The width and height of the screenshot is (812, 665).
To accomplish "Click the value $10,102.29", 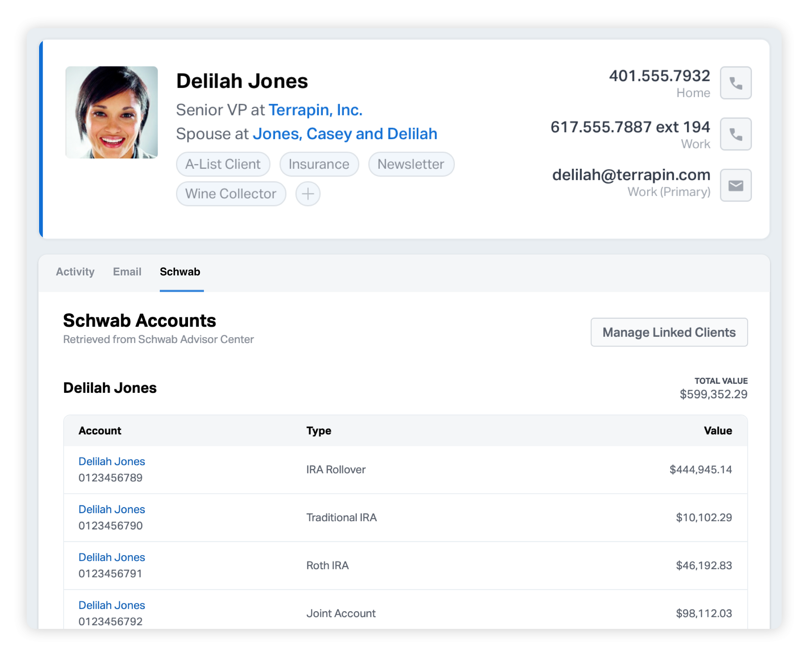I will point(704,518).
